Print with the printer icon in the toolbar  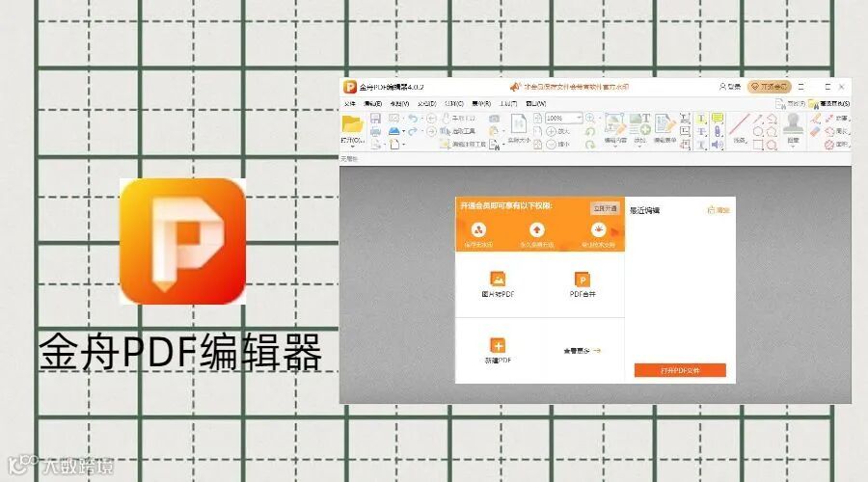click(x=375, y=132)
